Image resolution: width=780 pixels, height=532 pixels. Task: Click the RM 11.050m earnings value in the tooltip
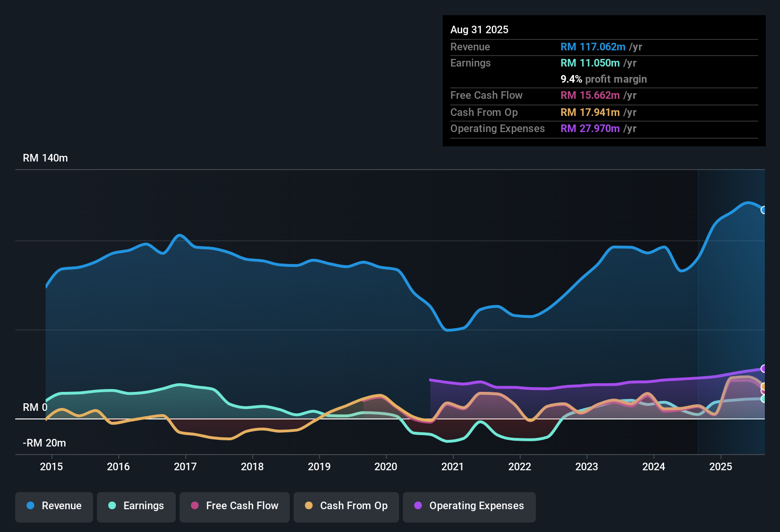(x=590, y=63)
